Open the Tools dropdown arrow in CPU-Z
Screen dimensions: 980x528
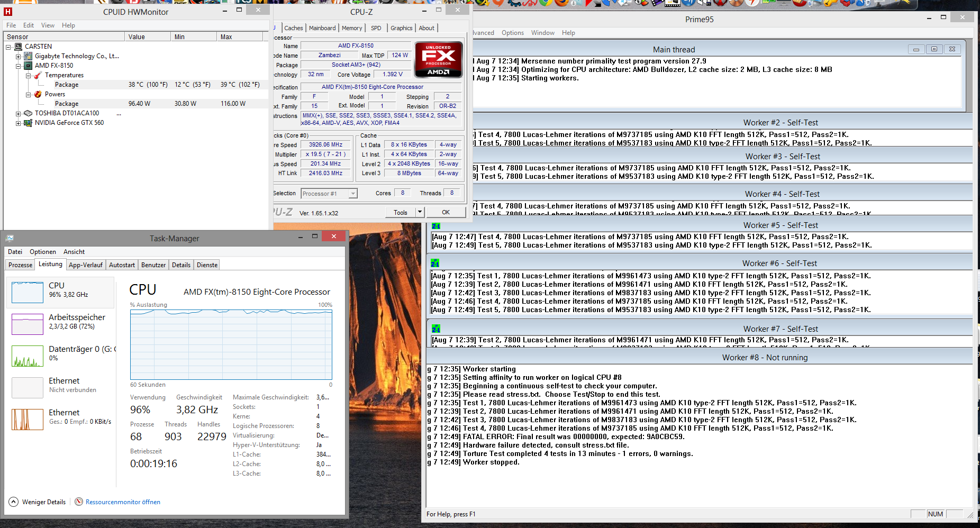click(420, 212)
